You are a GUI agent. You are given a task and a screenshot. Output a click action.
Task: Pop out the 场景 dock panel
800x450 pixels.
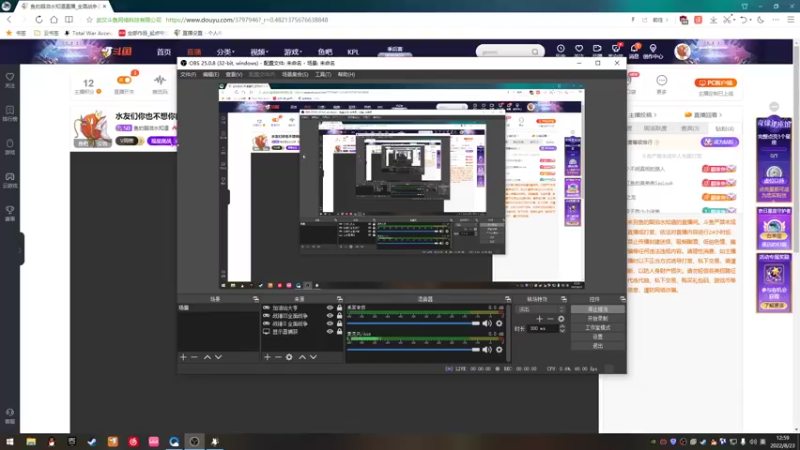pos(256,299)
